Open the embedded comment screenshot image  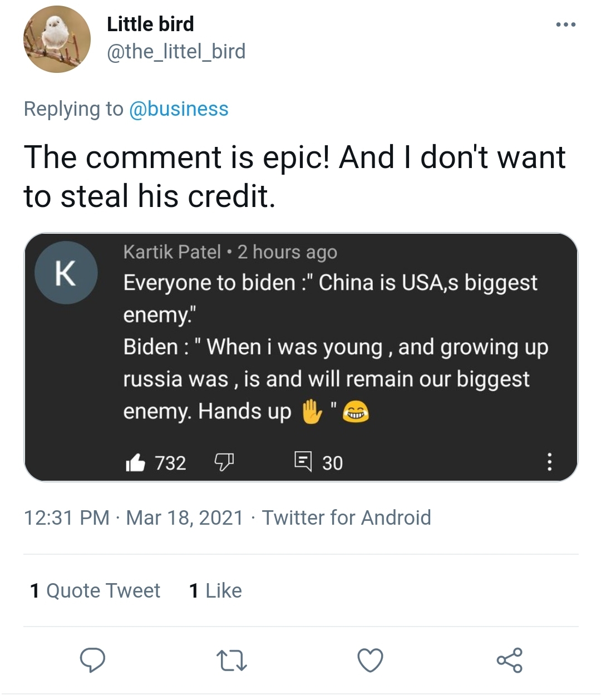pos(301,357)
